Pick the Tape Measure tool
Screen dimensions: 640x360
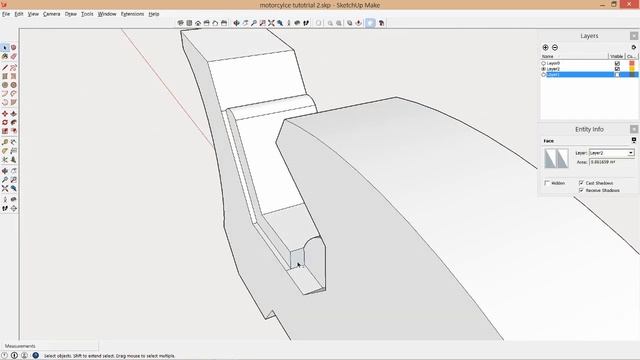tap(5, 142)
